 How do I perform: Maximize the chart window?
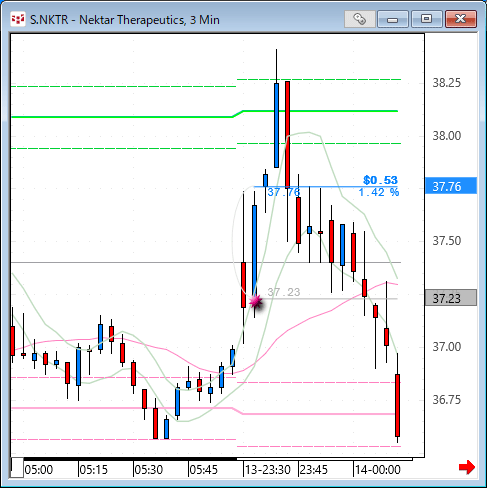[x=426, y=19]
